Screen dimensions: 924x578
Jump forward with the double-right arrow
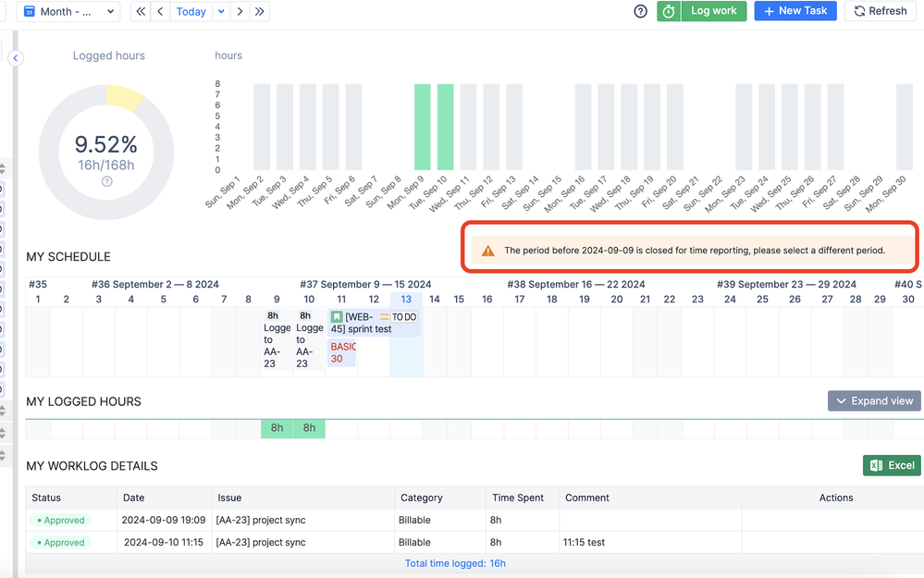(x=260, y=11)
